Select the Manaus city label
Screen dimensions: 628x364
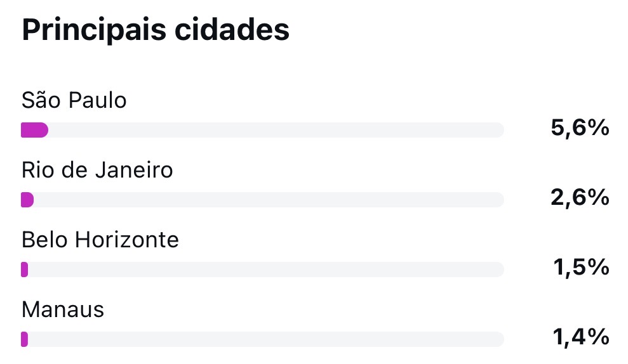[62, 309]
